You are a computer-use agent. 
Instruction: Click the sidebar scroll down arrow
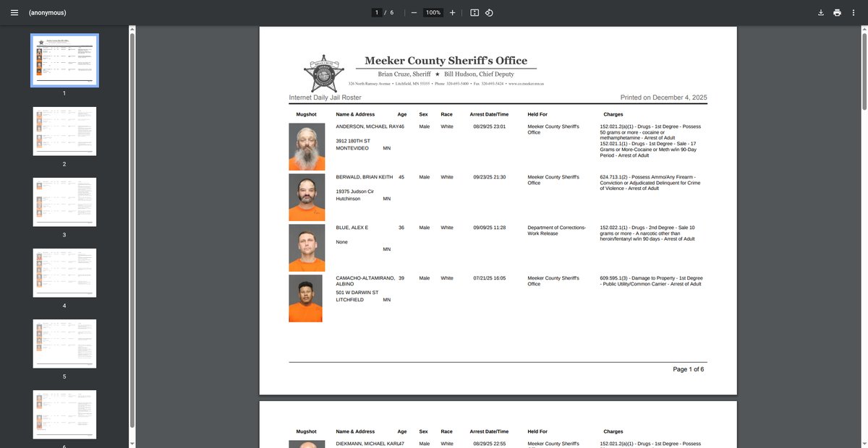tap(131, 443)
